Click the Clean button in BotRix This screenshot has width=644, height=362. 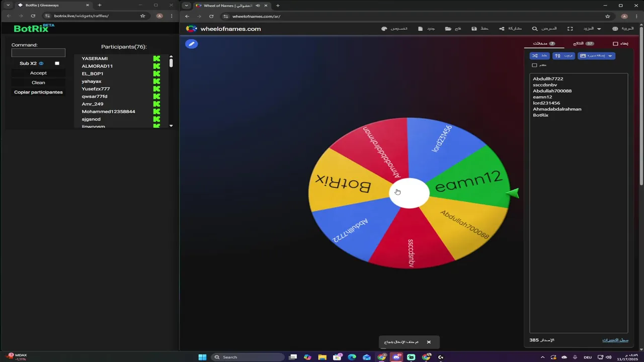coord(38,82)
